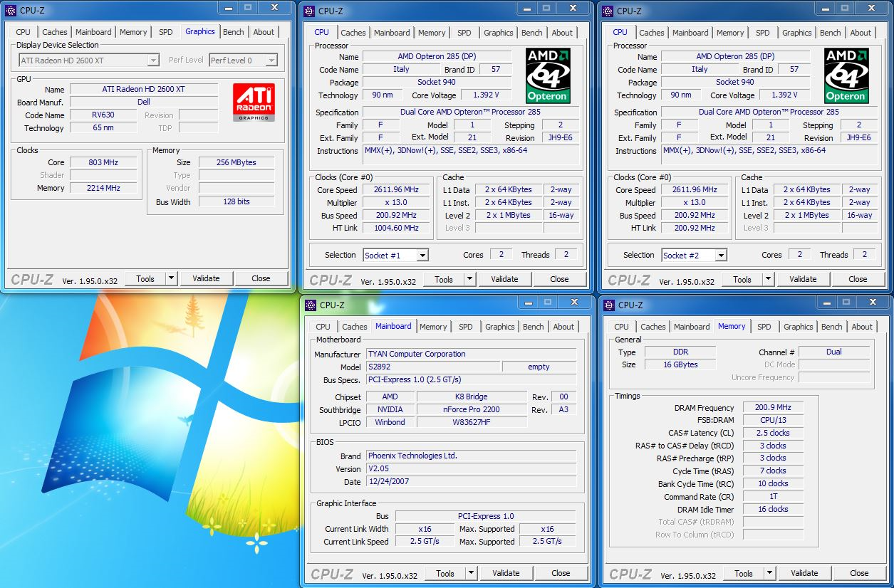Click BIOS Date 12/24/2007
The image size is (894, 588).
pyautogui.click(x=472, y=481)
